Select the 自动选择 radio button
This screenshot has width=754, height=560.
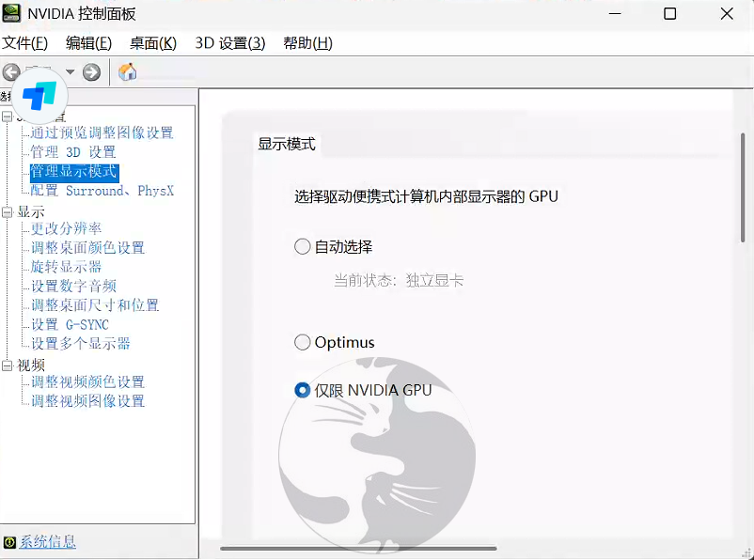point(302,246)
